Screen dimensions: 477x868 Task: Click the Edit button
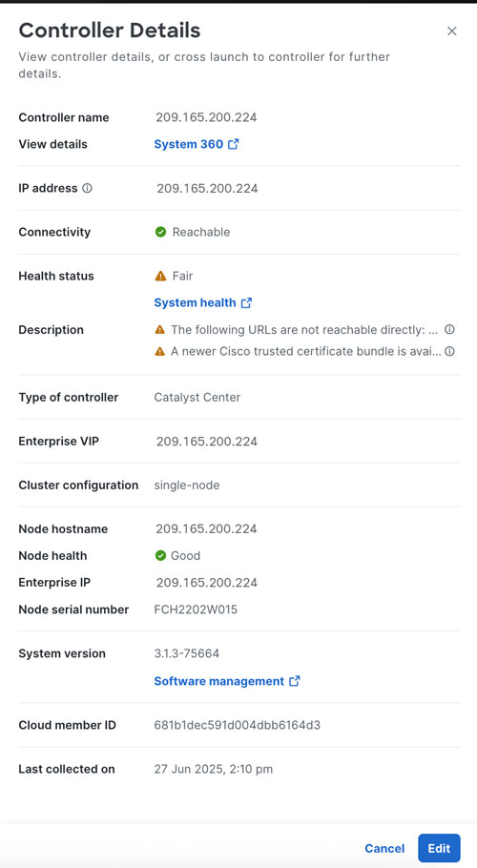coord(439,848)
